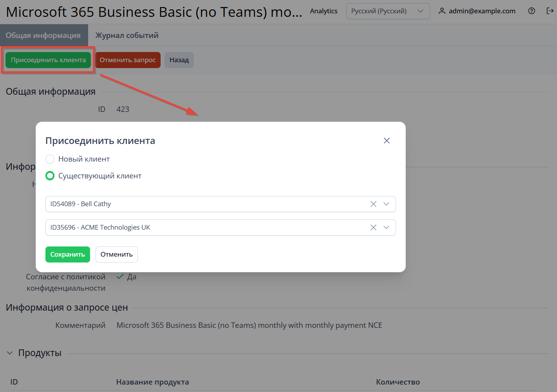Click the Комментарий label
The width and height of the screenshot is (557, 392).
pyautogui.click(x=80, y=325)
